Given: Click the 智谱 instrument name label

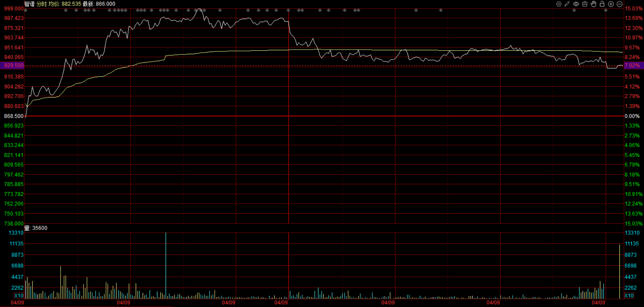Looking at the screenshot, I should (x=29, y=4).
